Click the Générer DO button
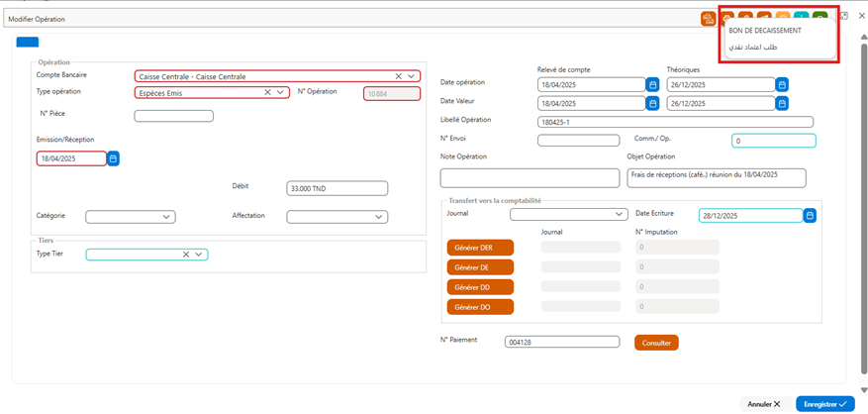 [x=480, y=306]
